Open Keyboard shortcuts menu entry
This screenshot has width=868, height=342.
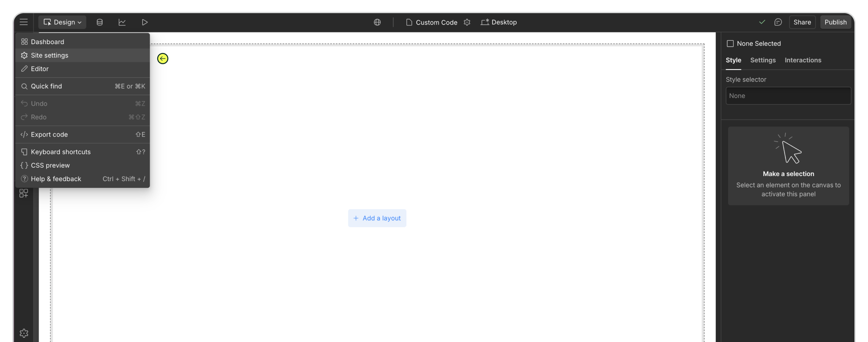click(x=83, y=152)
